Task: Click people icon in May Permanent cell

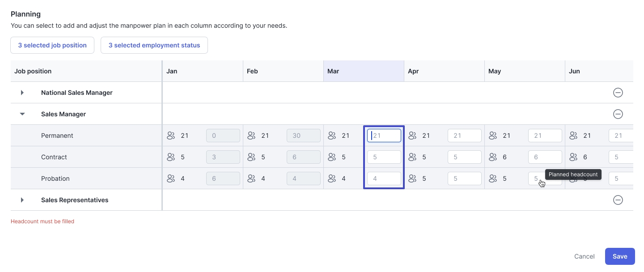Action: pos(493,136)
